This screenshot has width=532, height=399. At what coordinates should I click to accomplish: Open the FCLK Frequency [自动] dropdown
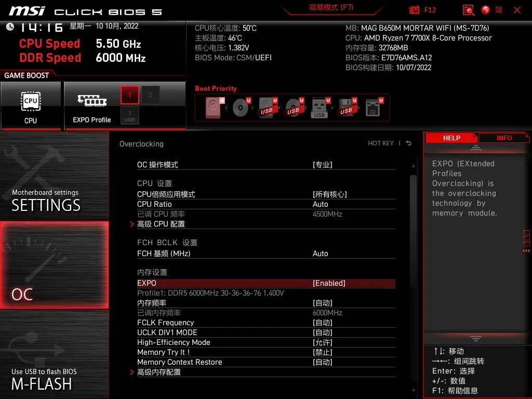(x=322, y=323)
